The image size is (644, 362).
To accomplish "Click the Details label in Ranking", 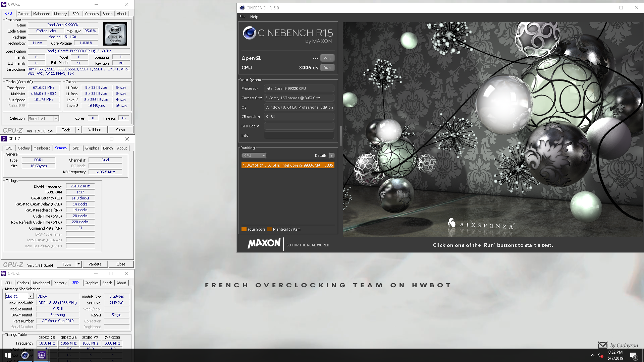I will coord(321,156).
